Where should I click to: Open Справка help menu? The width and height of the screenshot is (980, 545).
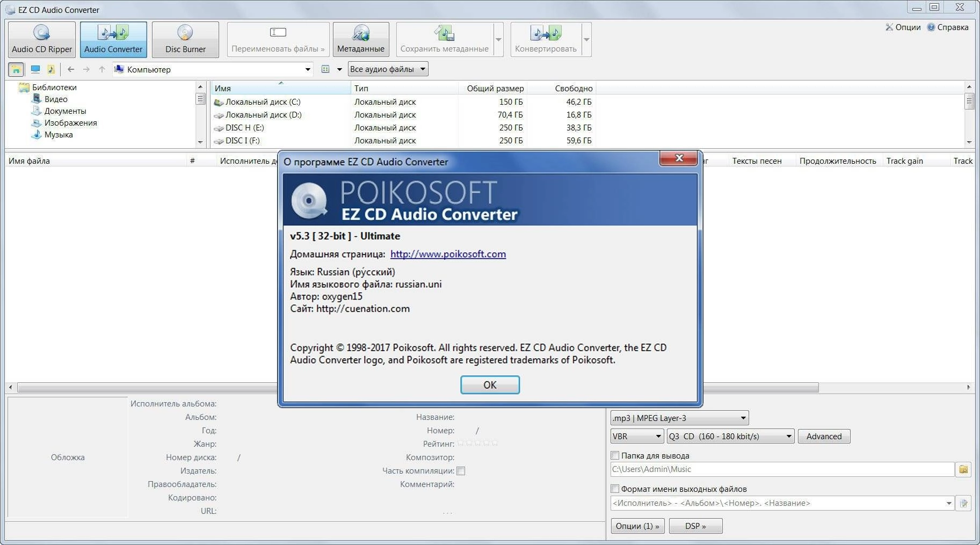pyautogui.click(x=948, y=27)
